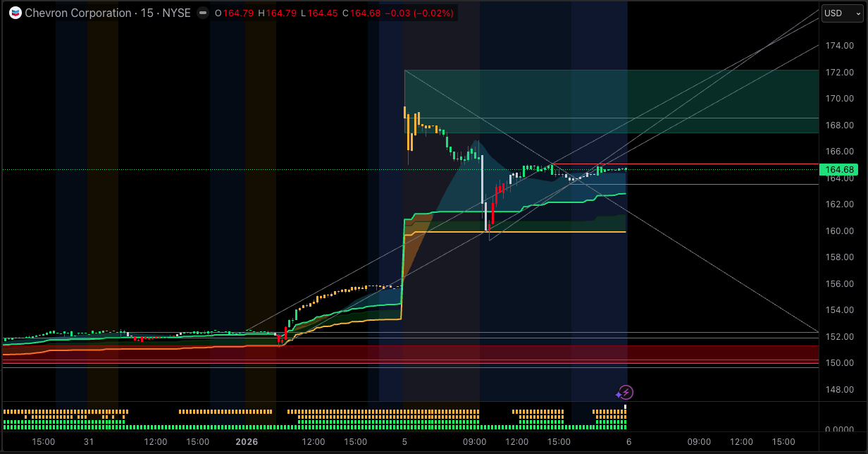Viewport: 868px width, 454px height.
Task: Click the purple lightning quick-action icon on the chart
Action: (625, 391)
